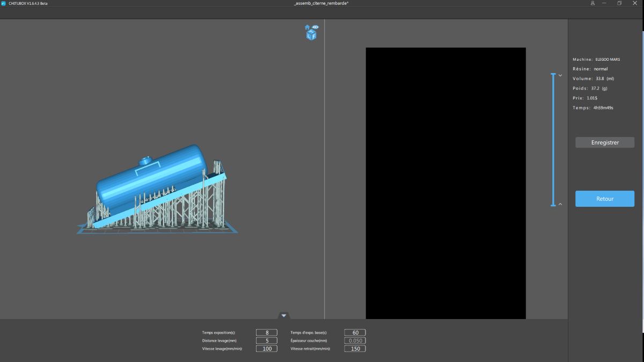The image size is (644, 362).
Task: Select the Front face of view cube
Action: click(314, 37)
